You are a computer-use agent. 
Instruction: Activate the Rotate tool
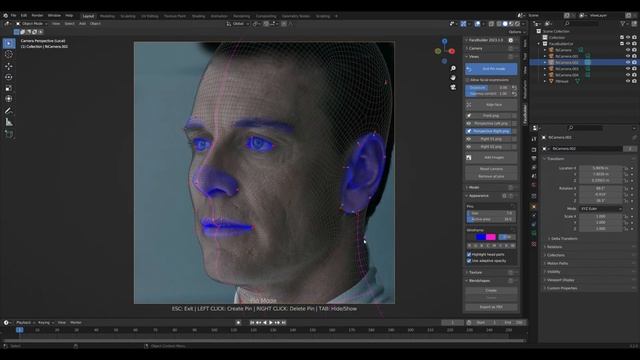(9, 77)
